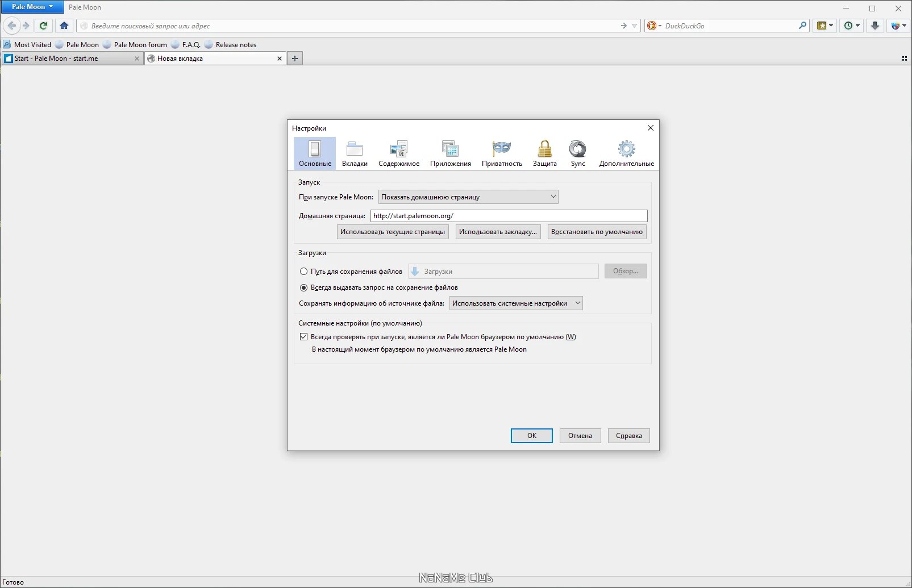The width and height of the screenshot is (912, 588).
Task: Select Защита settings pane
Action: pos(545,153)
